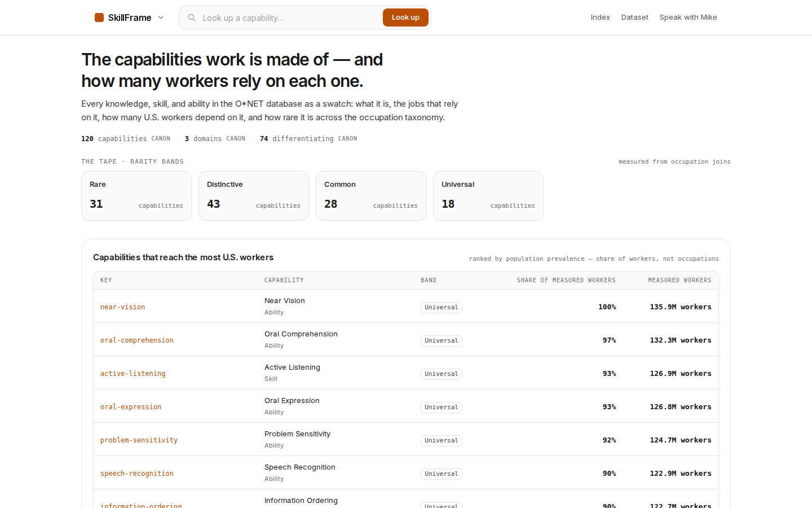Select the Common rarity band card
This screenshot has width=812, height=508.
point(371,196)
